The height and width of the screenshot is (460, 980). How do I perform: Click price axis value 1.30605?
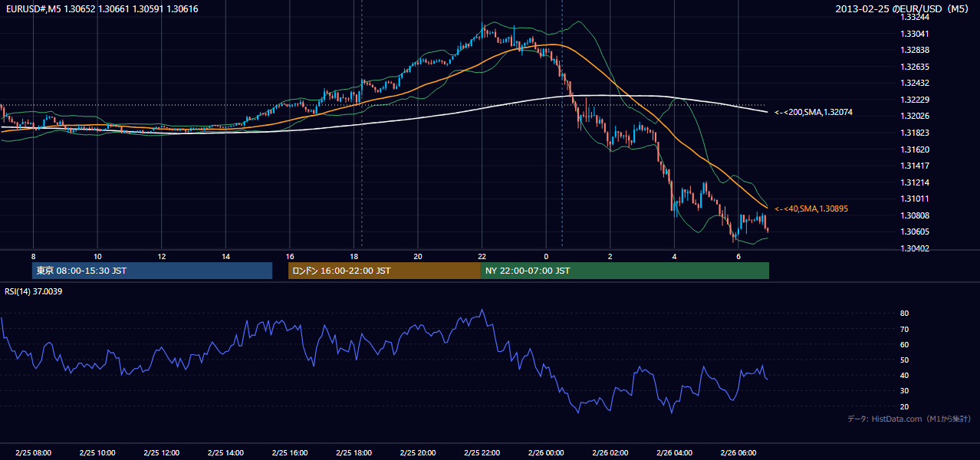point(916,232)
